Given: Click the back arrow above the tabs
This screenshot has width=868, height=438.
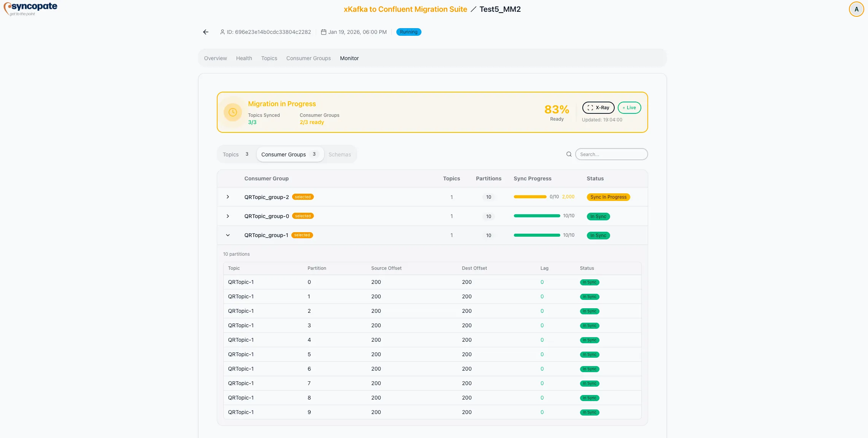Looking at the screenshot, I should click(205, 32).
